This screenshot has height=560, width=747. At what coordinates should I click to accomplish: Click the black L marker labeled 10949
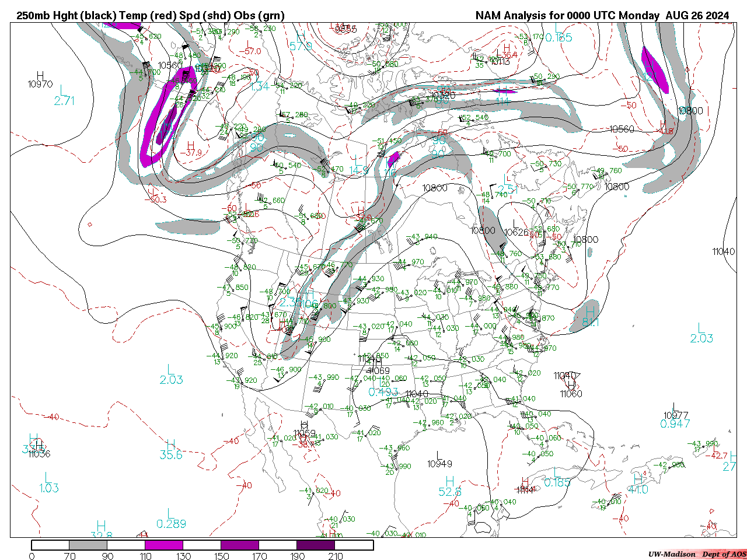click(x=439, y=454)
